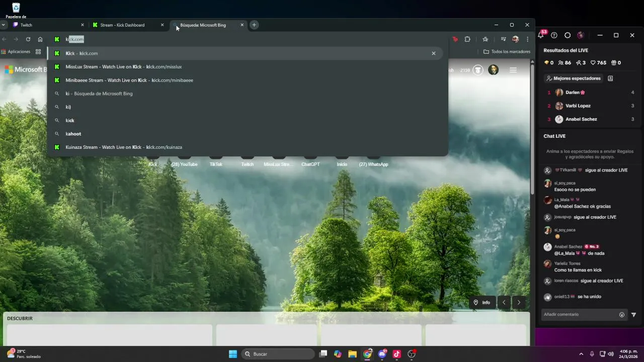The height and width of the screenshot is (362, 644).
Task: Expand hidden system tray icons
Action: (581, 354)
